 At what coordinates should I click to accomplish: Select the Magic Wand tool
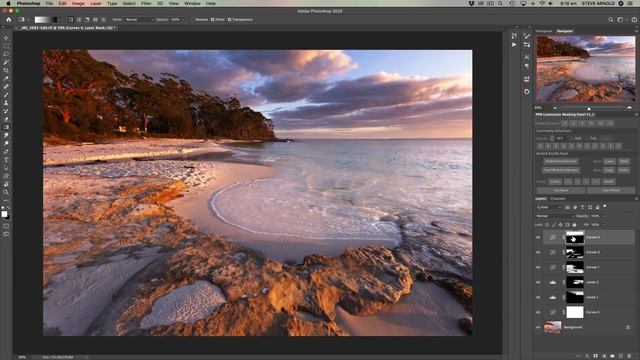[x=6, y=62]
